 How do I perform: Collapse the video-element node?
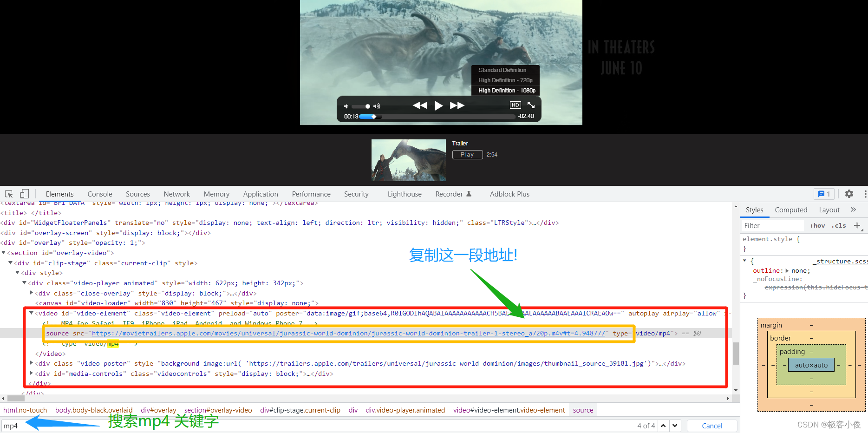point(32,313)
